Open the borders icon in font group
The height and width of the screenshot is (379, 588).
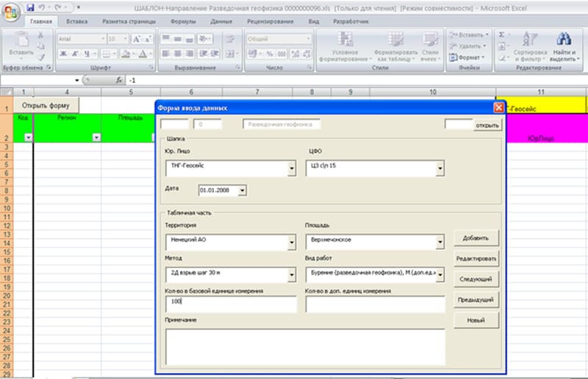coord(107,54)
